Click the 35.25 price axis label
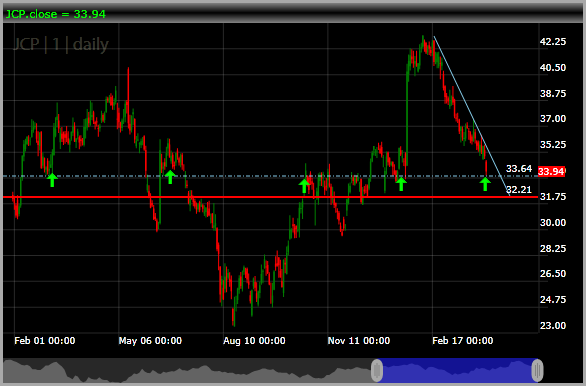Image resolution: width=586 pixels, height=386 pixels. (553, 145)
